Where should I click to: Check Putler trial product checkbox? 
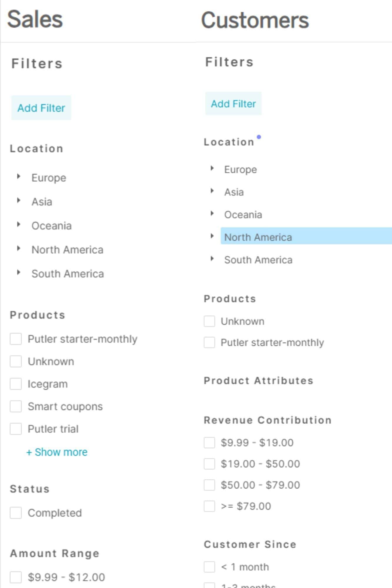coord(16,429)
